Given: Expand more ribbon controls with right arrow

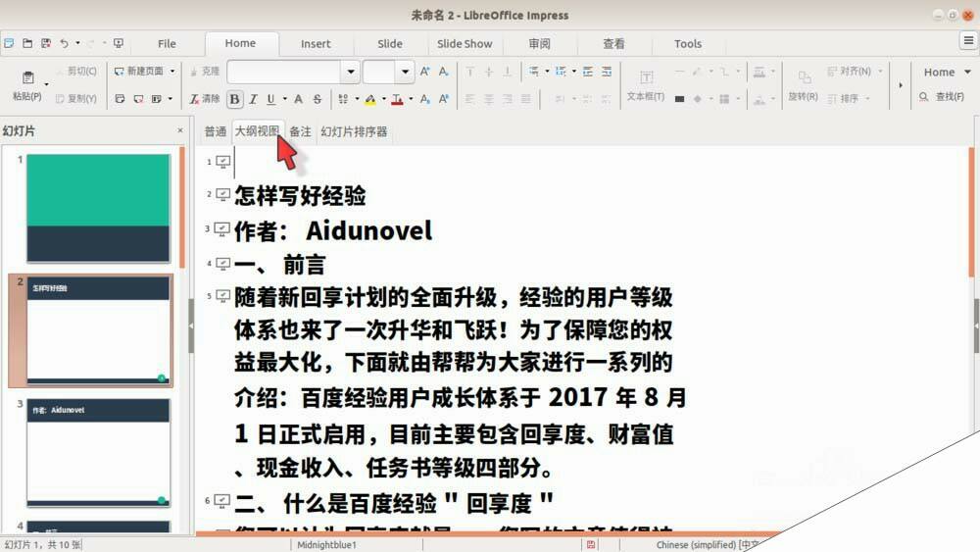Looking at the screenshot, I should [x=901, y=85].
